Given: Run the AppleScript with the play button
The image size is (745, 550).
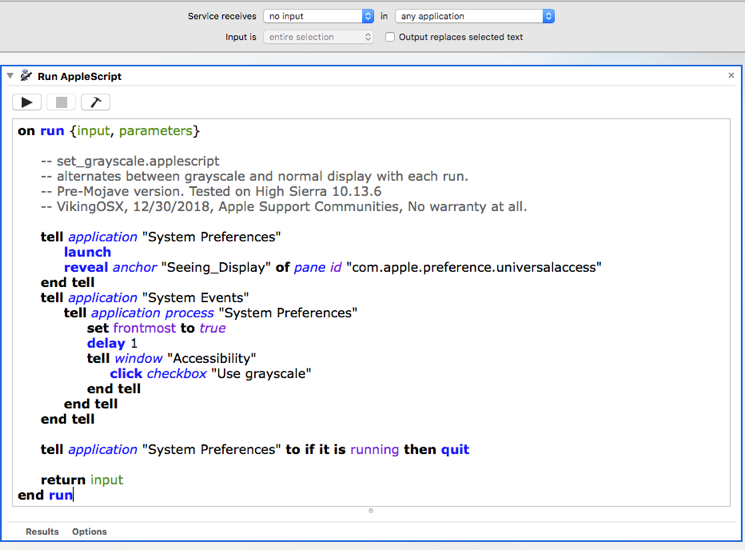Looking at the screenshot, I should (x=27, y=102).
